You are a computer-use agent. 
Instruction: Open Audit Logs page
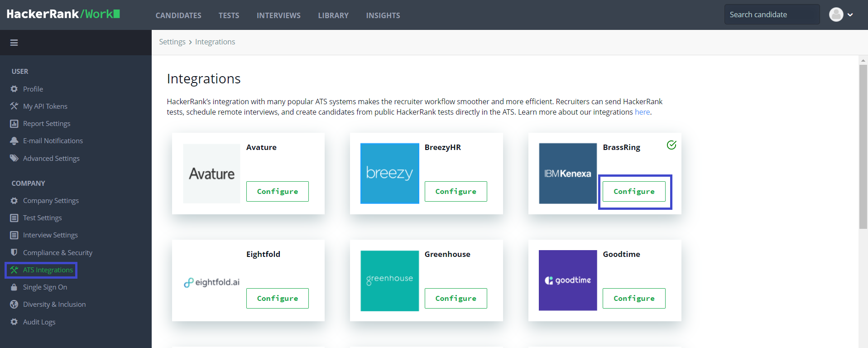[x=39, y=322]
